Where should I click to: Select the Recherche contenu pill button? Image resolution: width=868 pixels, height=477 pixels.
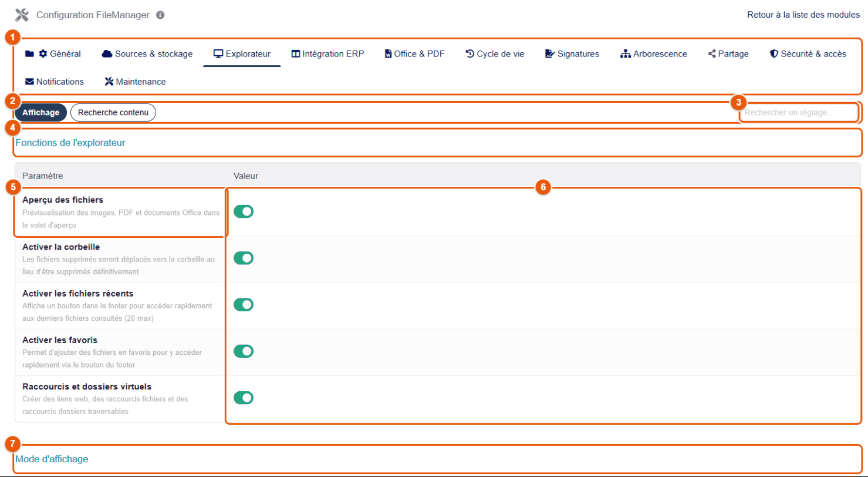pos(113,112)
